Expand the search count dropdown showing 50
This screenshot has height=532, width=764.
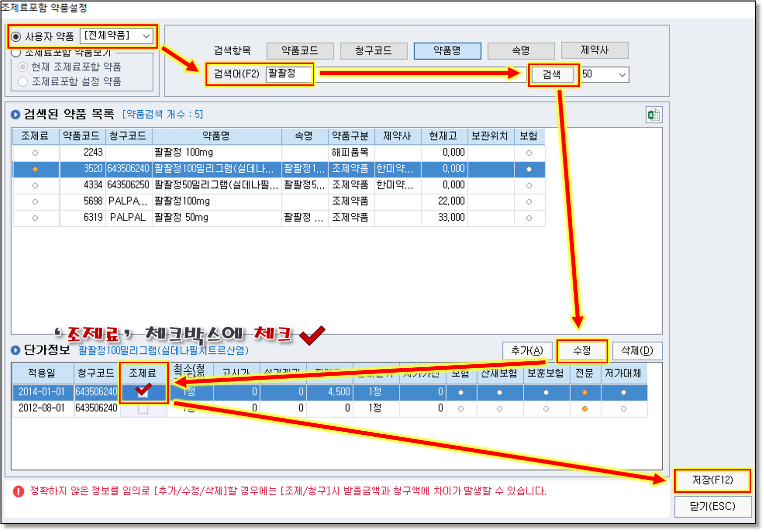point(604,74)
